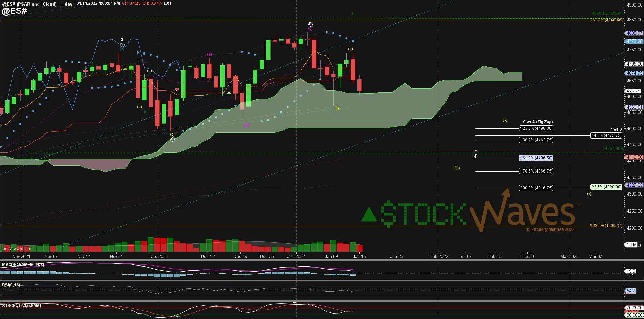Click the red down marker on stochastic near Dec-12

(x=216, y=306)
